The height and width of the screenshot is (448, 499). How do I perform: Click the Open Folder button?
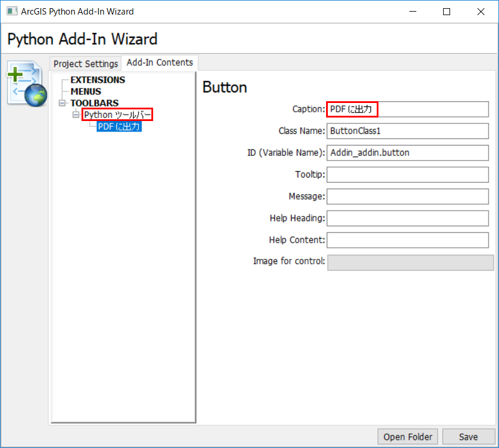point(408,437)
